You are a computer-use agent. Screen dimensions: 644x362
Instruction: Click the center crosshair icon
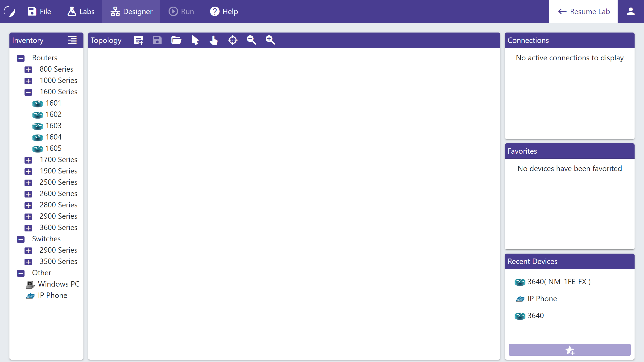[232, 40]
